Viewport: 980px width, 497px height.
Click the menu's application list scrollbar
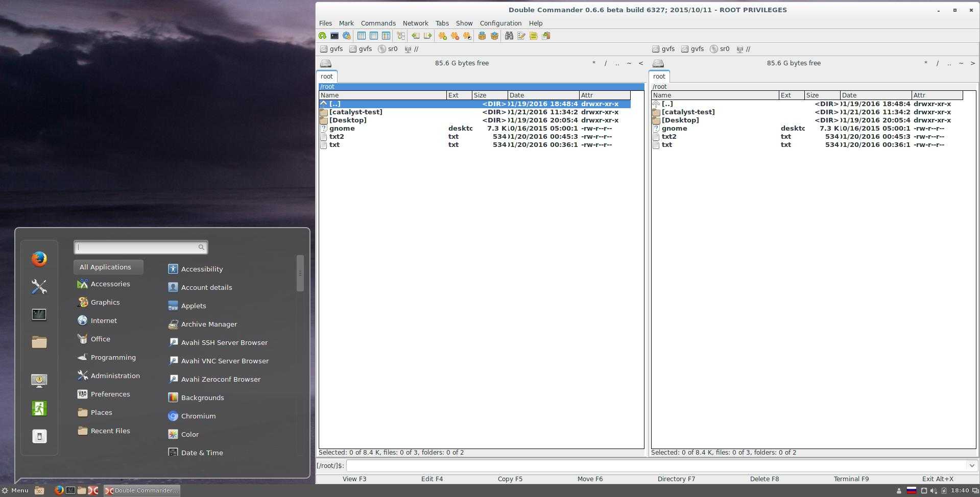click(x=300, y=274)
